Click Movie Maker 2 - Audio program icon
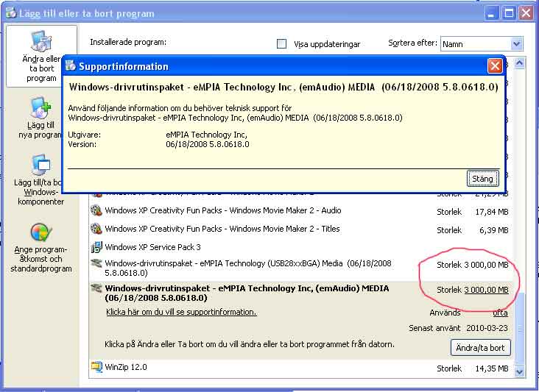This screenshot has height=392, width=539. tap(96, 210)
